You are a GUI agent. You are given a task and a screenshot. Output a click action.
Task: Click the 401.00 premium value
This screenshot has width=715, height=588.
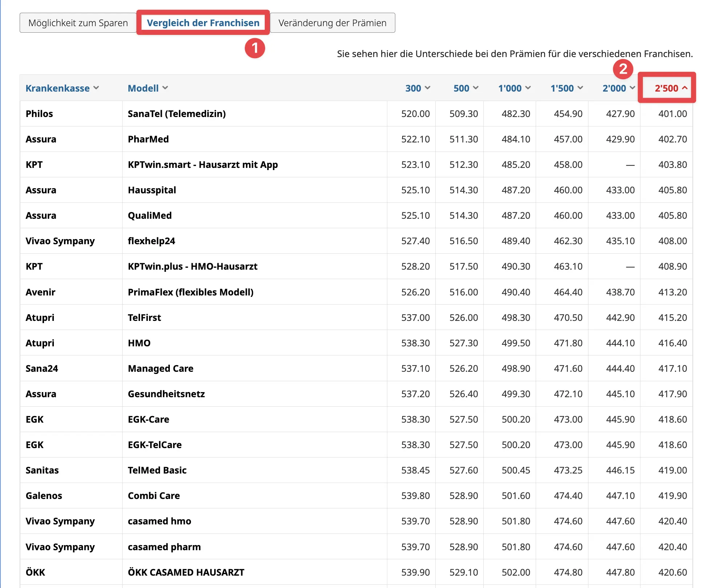coord(672,114)
